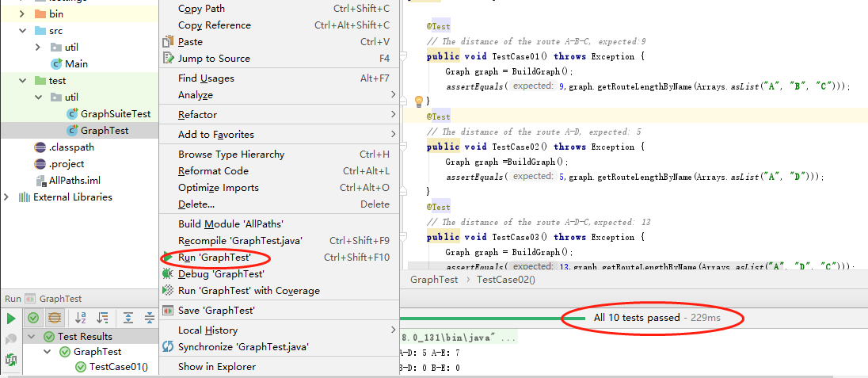
Task: Click the Rerun Failed Tests icon
Action: point(11,338)
